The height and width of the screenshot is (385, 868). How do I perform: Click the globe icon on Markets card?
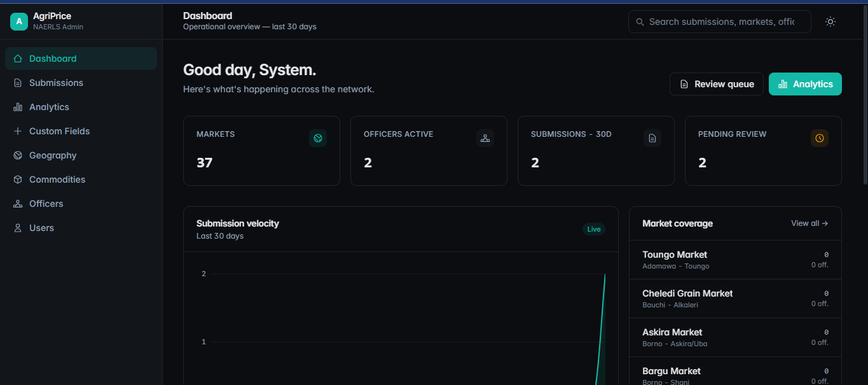[318, 138]
